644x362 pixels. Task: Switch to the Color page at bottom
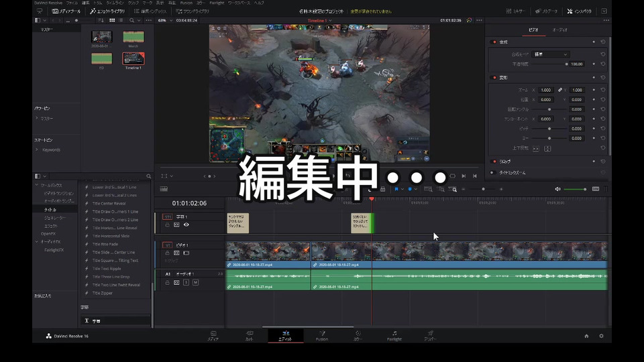(x=358, y=336)
